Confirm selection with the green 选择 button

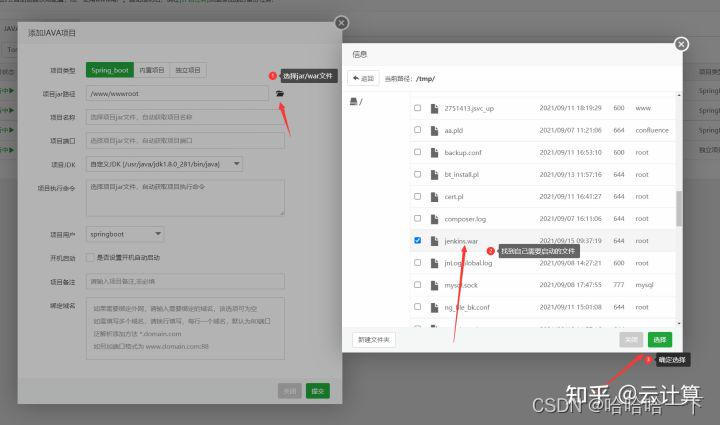tap(660, 340)
